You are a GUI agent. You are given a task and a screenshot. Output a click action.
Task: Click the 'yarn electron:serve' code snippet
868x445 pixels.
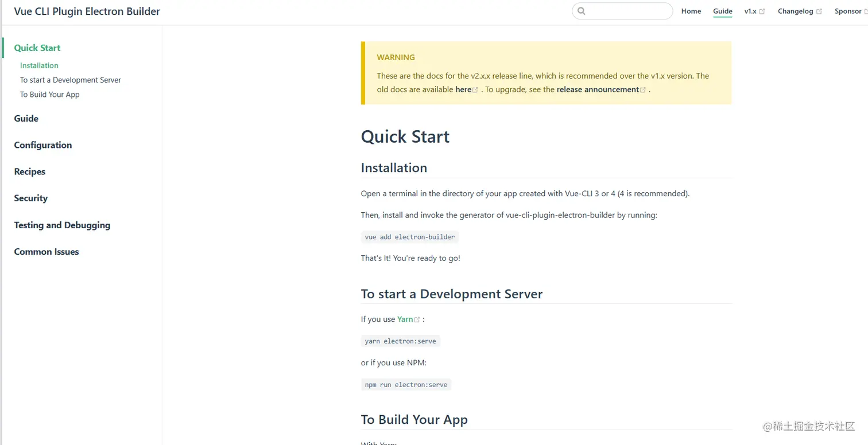pyautogui.click(x=401, y=341)
